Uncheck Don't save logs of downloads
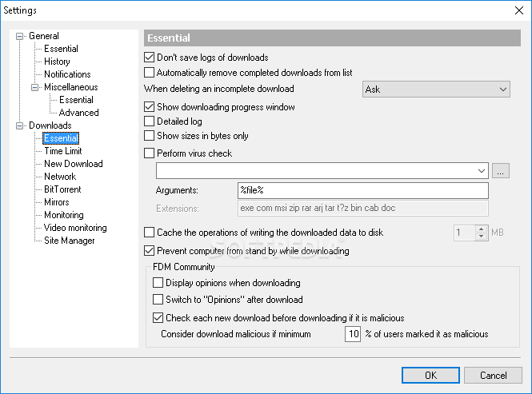532x394 pixels. 149,58
